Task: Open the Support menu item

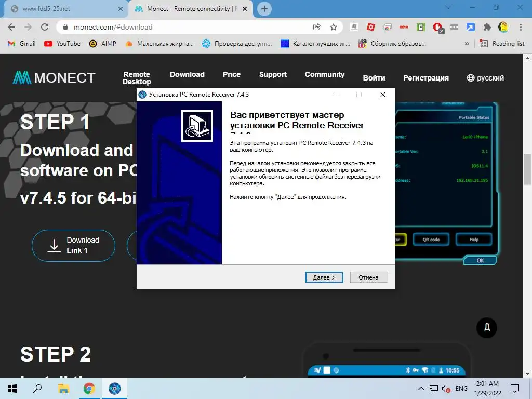Action: point(273,74)
